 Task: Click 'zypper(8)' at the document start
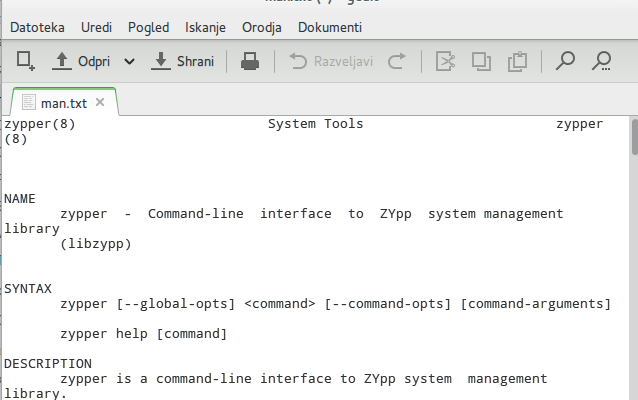click(x=40, y=124)
